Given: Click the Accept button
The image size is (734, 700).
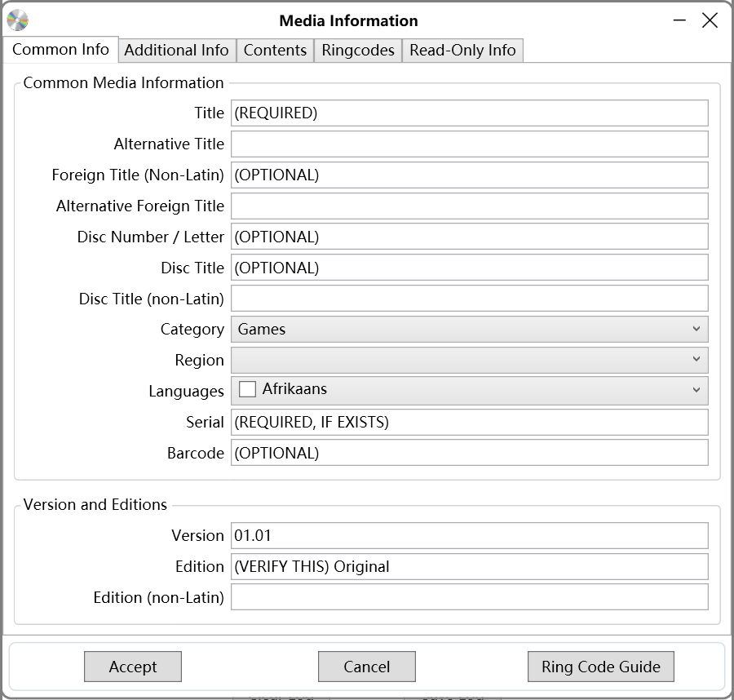Looking at the screenshot, I should pyautogui.click(x=133, y=667).
